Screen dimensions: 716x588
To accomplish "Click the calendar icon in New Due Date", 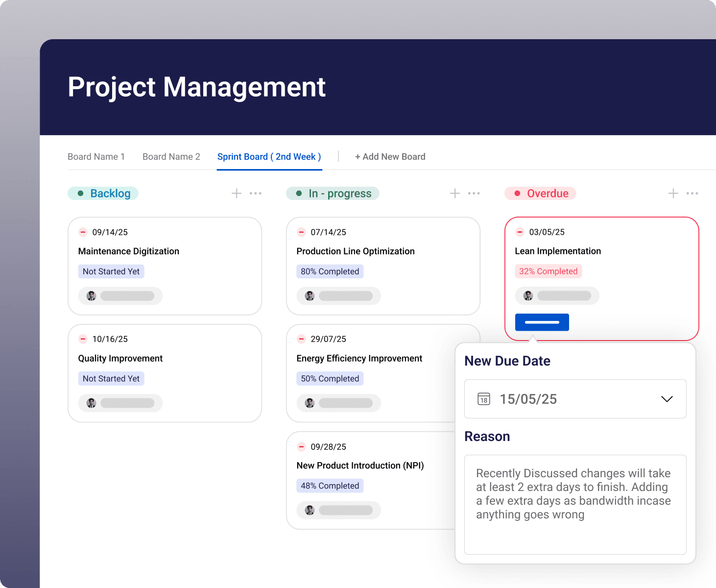I will click(484, 399).
